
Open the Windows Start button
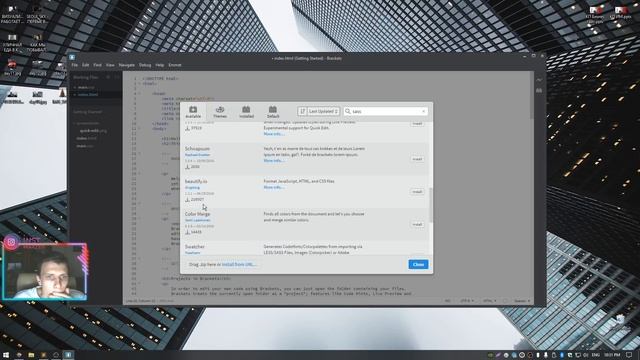pos(6,355)
